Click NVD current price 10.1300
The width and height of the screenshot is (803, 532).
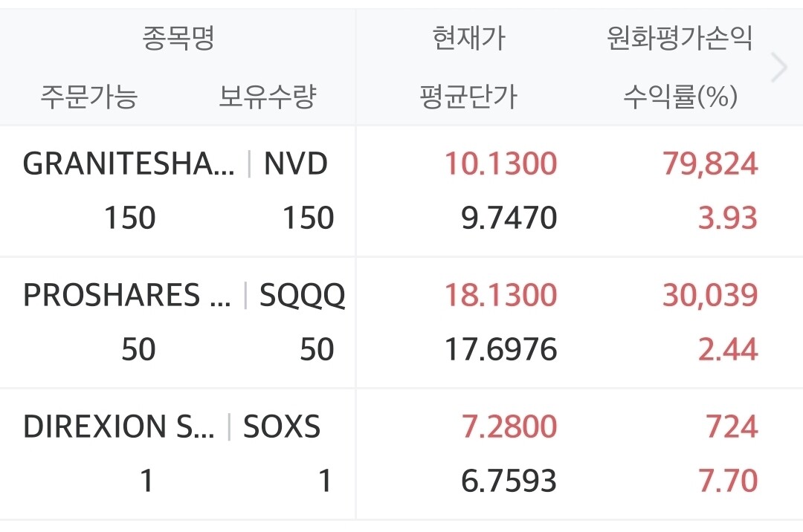tap(501, 163)
